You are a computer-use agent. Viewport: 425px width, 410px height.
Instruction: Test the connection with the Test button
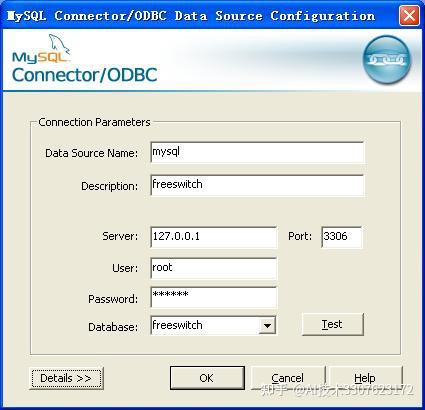click(x=332, y=324)
